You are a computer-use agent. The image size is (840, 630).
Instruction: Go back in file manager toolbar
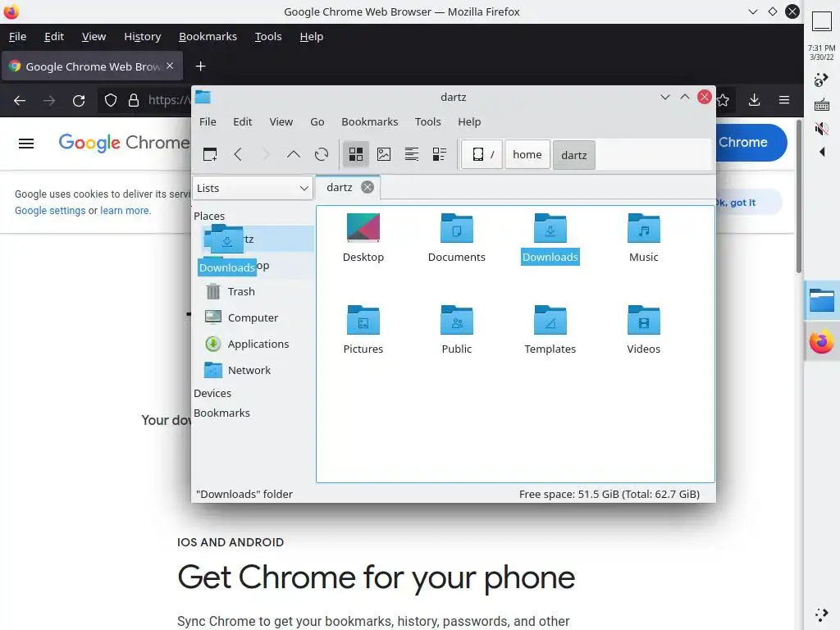point(238,155)
